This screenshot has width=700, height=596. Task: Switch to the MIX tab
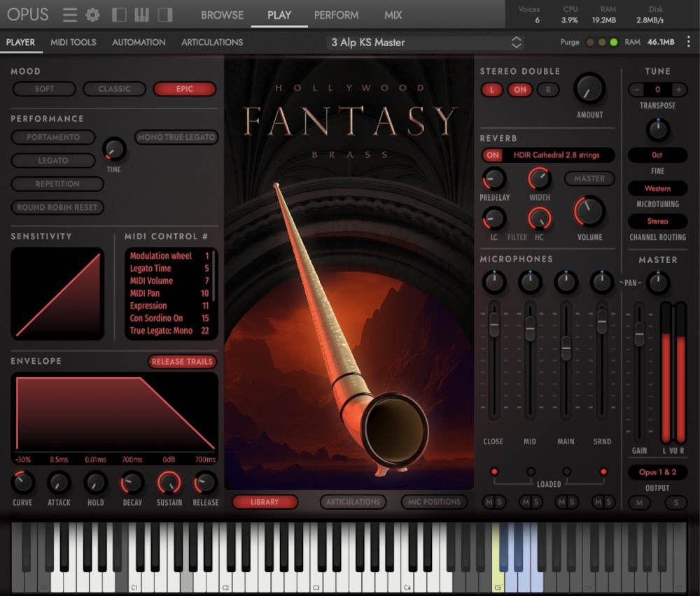[393, 15]
